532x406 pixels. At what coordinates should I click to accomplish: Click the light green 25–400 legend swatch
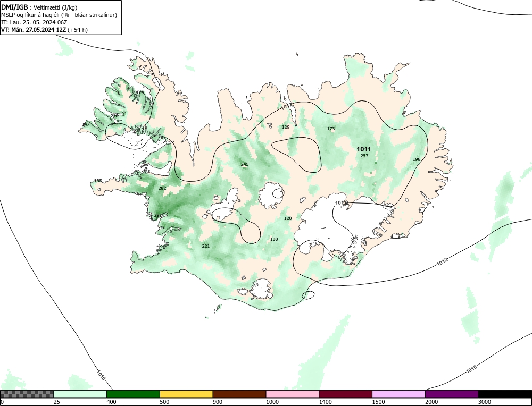pos(80,394)
